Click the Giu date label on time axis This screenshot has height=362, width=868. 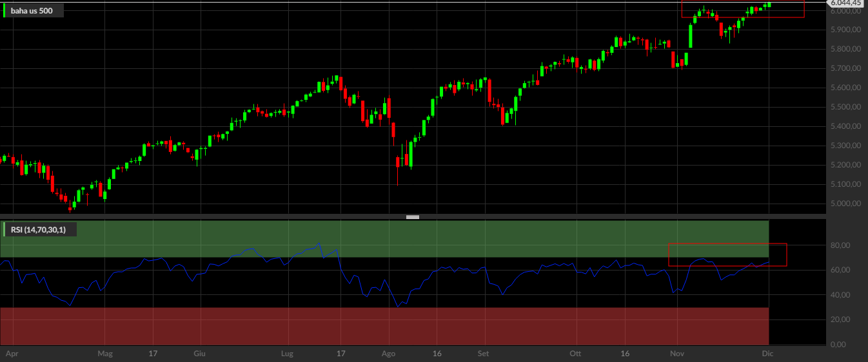[199, 354]
